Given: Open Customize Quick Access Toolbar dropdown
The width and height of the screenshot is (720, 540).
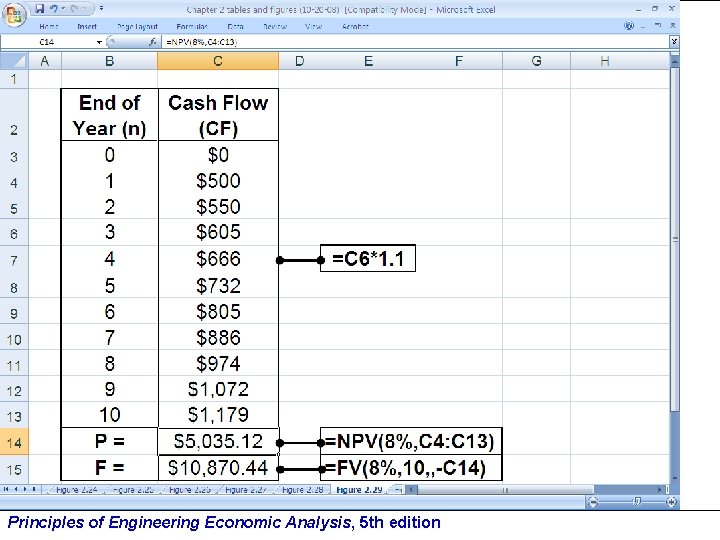Looking at the screenshot, I should [x=101, y=8].
